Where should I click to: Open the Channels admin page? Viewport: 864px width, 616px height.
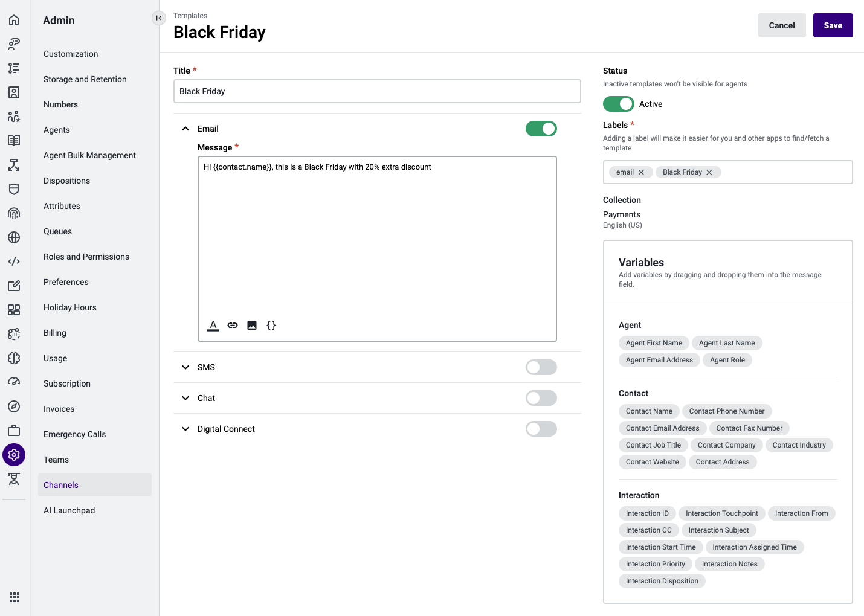60,484
